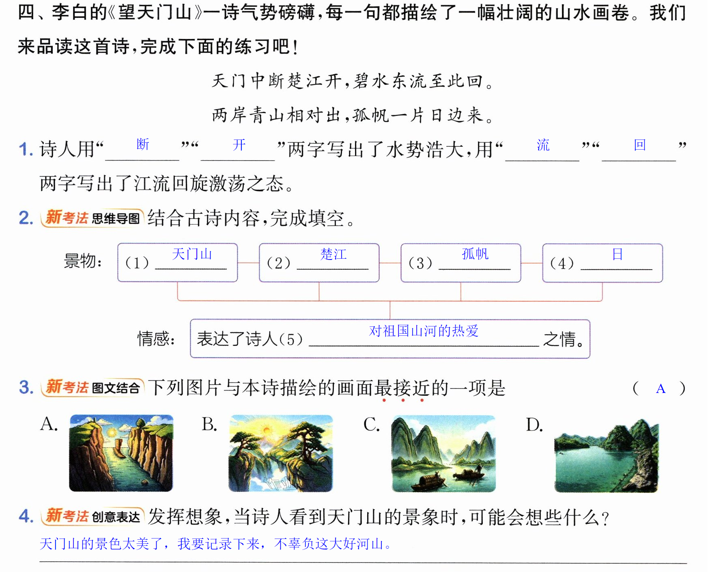Screen dimensions: 708x588
Task: Select picture option B with pine trees
Action: pos(281,453)
